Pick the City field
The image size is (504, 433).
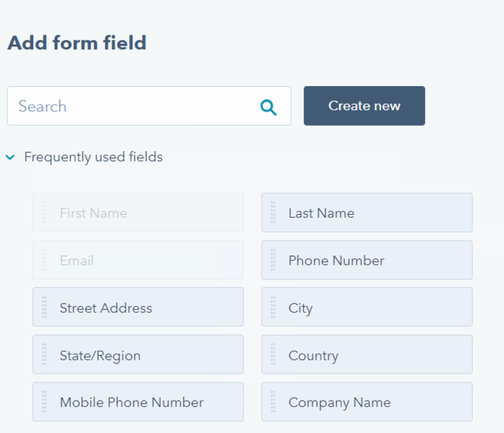tap(367, 307)
